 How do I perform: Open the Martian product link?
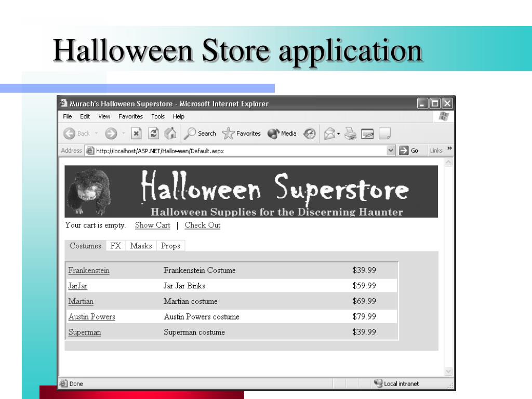point(81,301)
